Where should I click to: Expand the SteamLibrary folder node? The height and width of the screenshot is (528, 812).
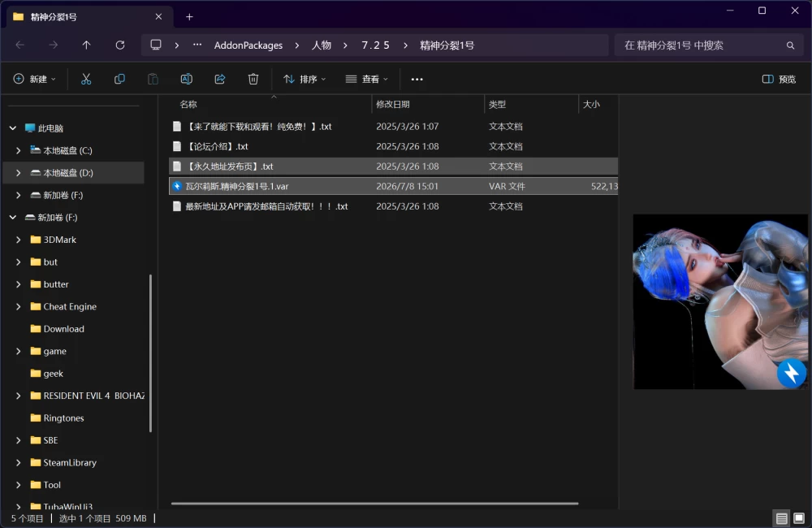(x=19, y=463)
